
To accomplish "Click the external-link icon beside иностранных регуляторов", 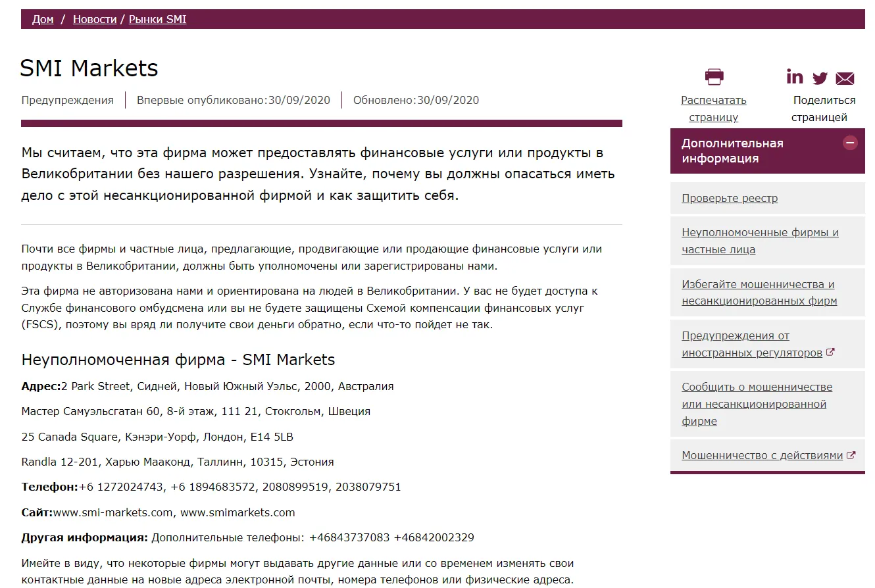I will [830, 352].
